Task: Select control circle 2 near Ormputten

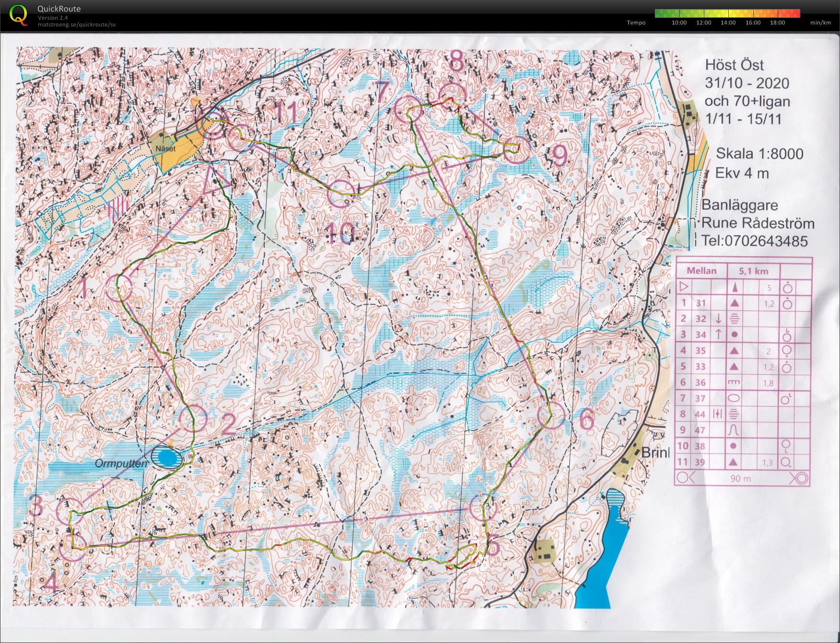Action: pyautogui.click(x=193, y=418)
